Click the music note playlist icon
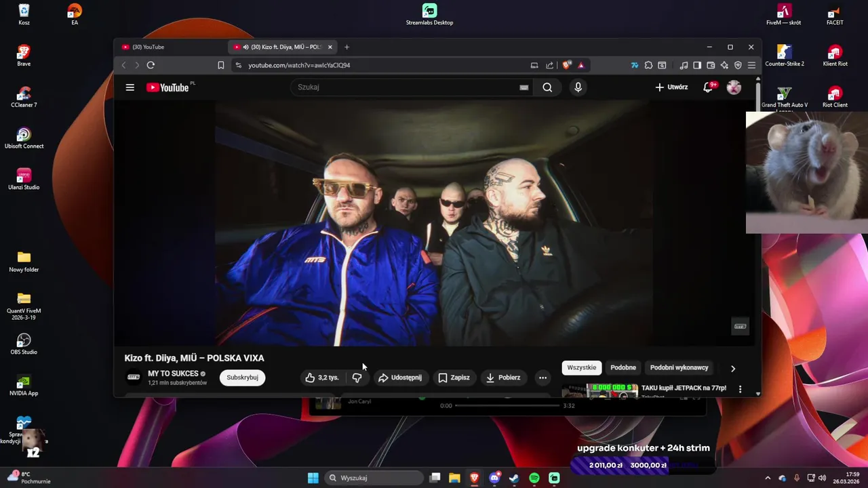The width and height of the screenshot is (868, 488). coord(684,65)
